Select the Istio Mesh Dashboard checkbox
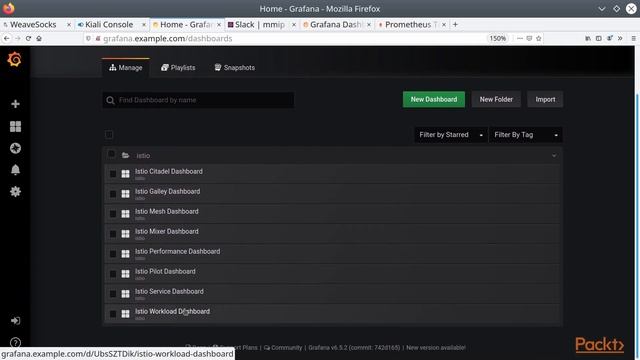The height and width of the screenshot is (360, 640). (113, 214)
